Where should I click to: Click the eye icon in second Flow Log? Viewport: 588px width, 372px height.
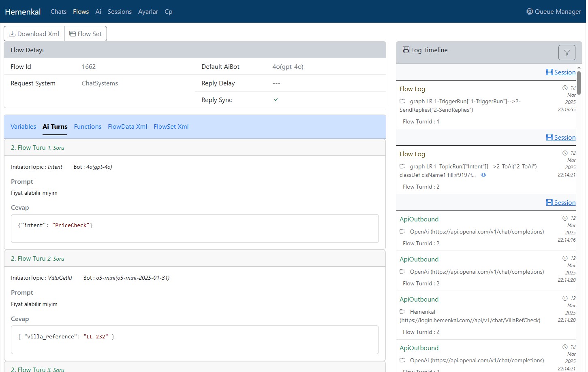point(483,175)
